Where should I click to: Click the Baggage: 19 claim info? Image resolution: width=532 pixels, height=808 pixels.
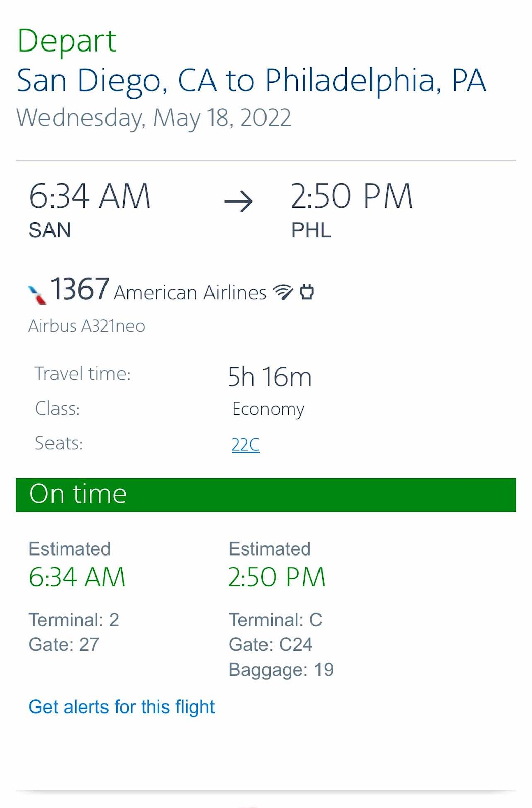[x=281, y=670]
